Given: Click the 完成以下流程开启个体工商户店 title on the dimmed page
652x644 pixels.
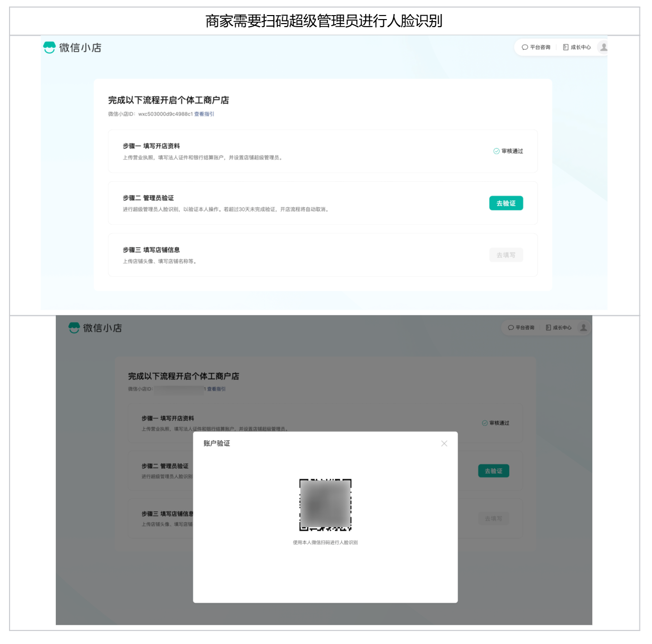Looking at the screenshot, I should pos(184,376).
